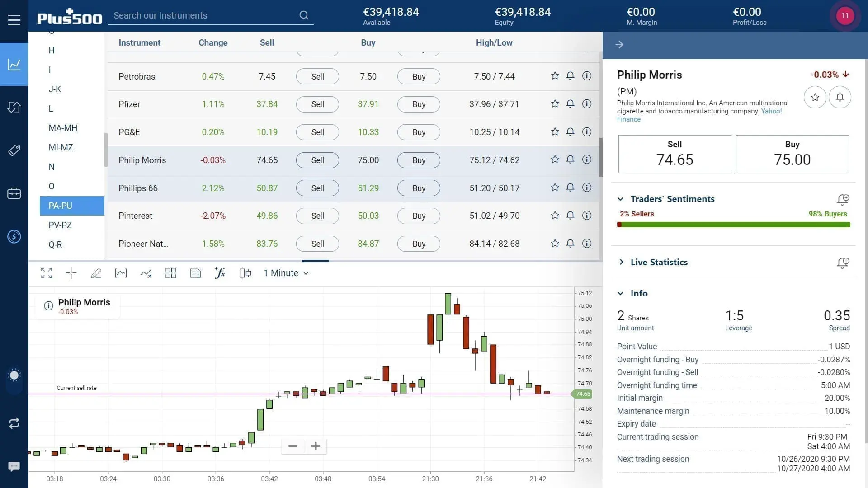Click the instrument list vertical scrollbar
868x488 pixels.
[x=601, y=157]
